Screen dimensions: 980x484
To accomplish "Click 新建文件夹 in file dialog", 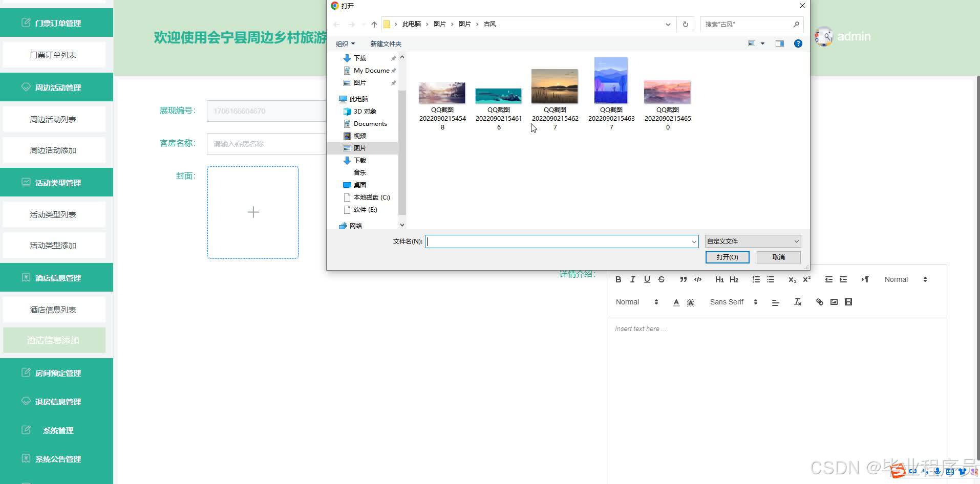I will tap(386, 43).
